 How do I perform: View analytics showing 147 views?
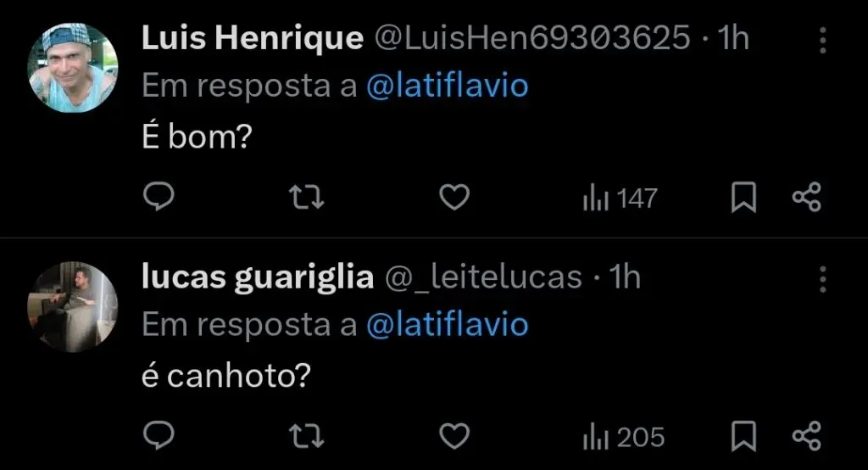coord(620,199)
